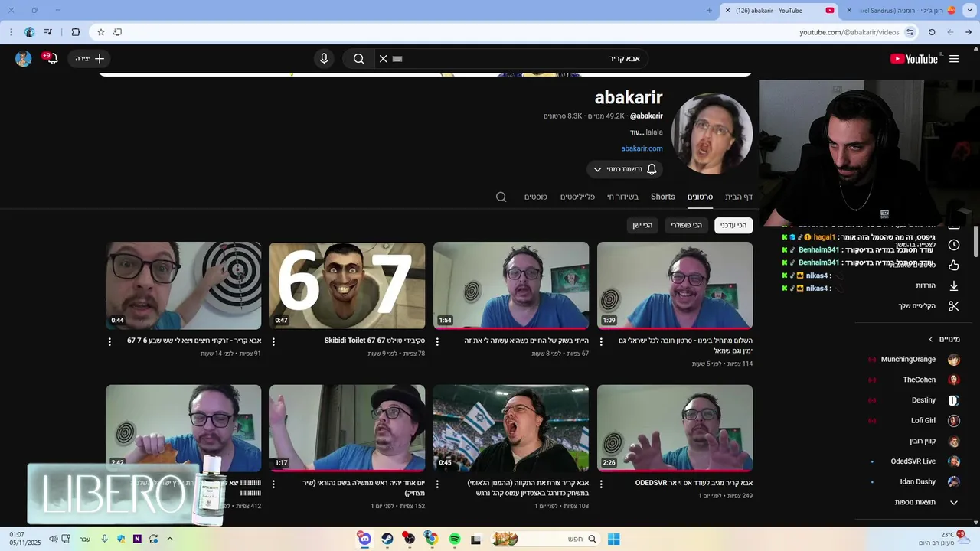Open the browser extensions puzzle icon
Image resolution: width=980 pixels, height=551 pixels.
tap(75, 32)
